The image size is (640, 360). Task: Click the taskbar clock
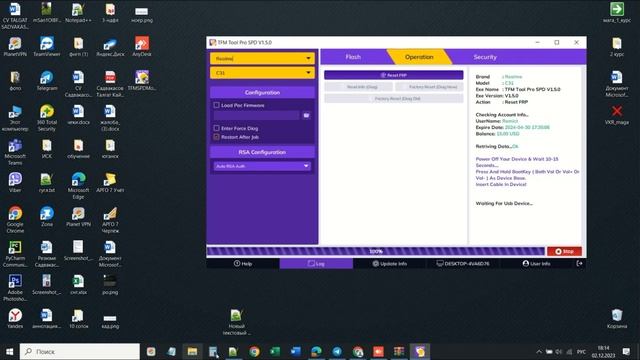tap(603, 351)
